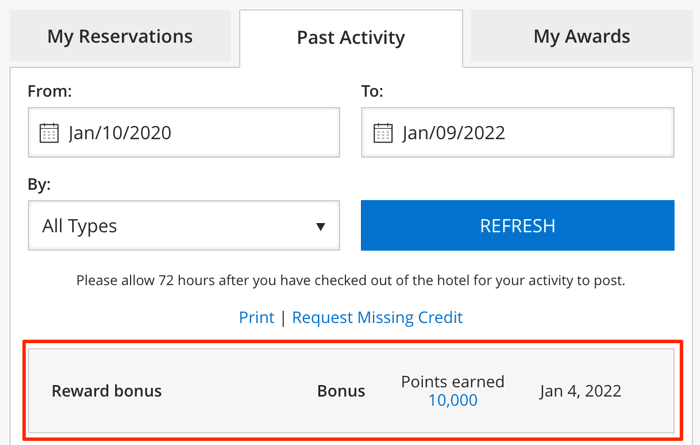Viewport: 700px width, 445px height.
Task: Select the Past Activity tab
Action: (x=351, y=38)
